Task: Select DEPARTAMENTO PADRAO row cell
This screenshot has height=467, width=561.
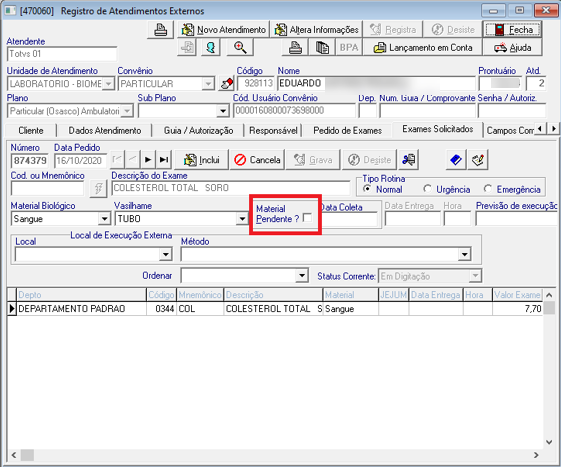Action: 82,309
